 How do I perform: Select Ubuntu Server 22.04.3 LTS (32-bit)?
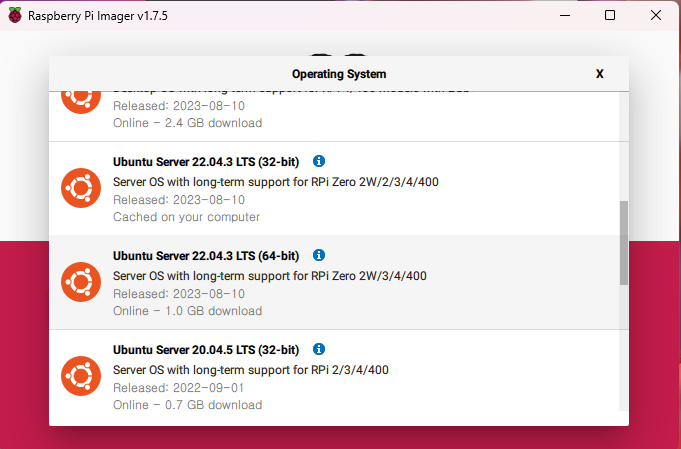point(334,188)
